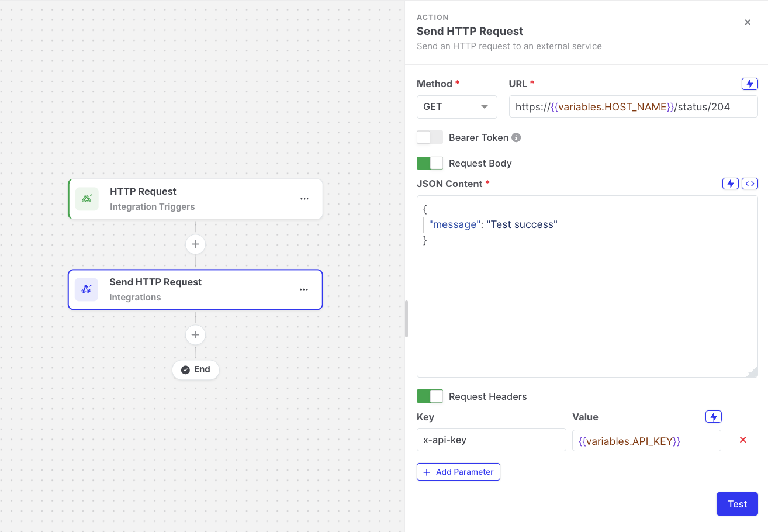Click the panel divider drag handle

click(406, 319)
